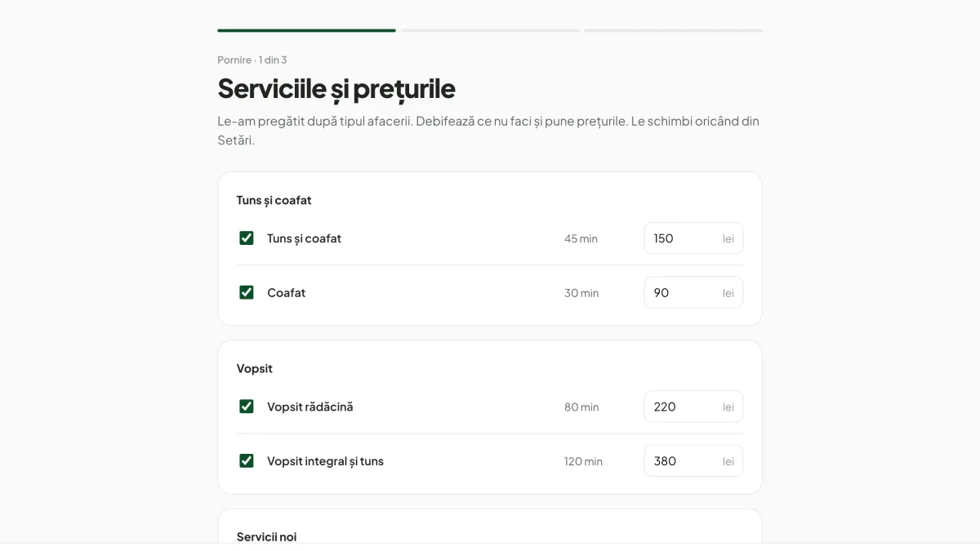Click the Servicii noi group heading
Screen dimensions: 980x551
pos(266,536)
